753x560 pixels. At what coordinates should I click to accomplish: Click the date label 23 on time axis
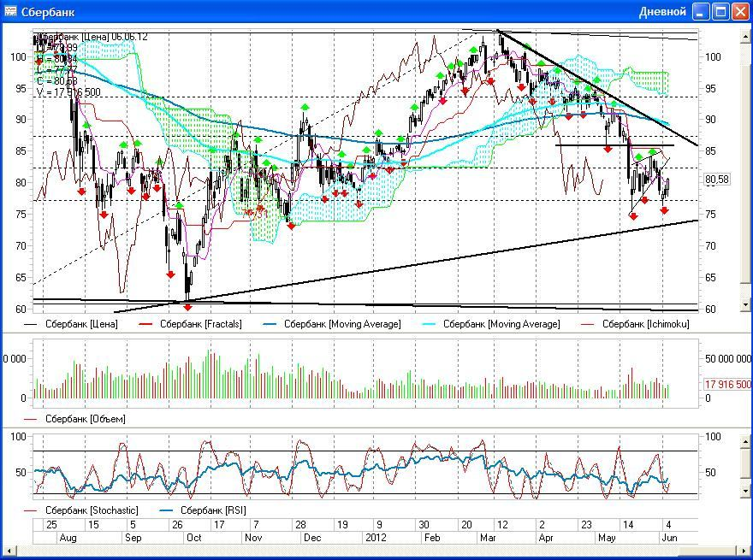(586, 524)
